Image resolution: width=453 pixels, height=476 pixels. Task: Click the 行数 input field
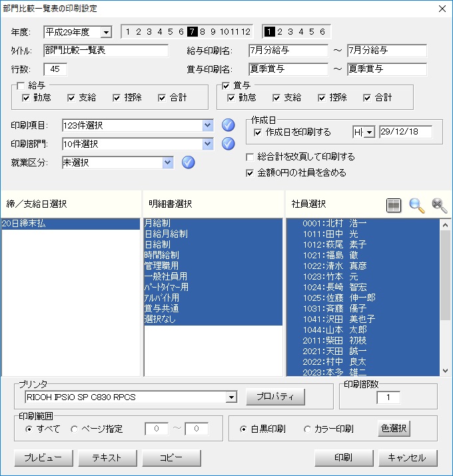pyautogui.click(x=55, y=69)
